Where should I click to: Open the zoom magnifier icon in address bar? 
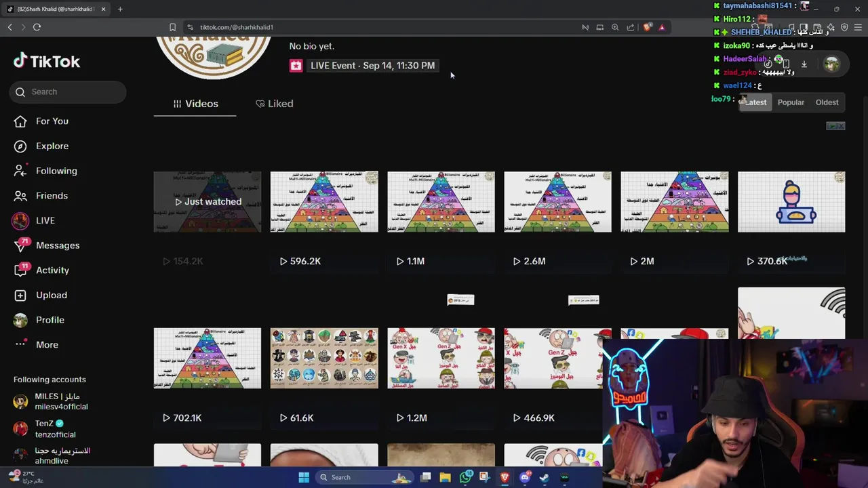(615, 27)
